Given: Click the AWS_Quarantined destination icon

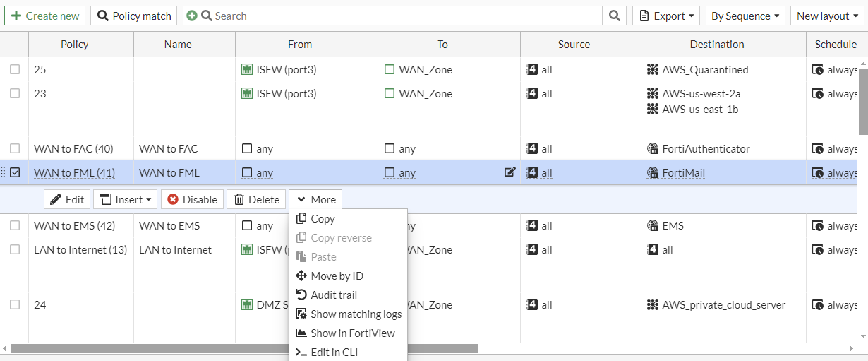Looking at the screenshot, I should click(652, 69).
